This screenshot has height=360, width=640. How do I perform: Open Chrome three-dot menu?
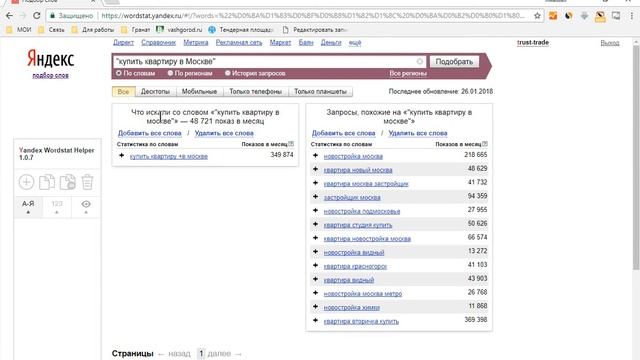tap(632, 16)
